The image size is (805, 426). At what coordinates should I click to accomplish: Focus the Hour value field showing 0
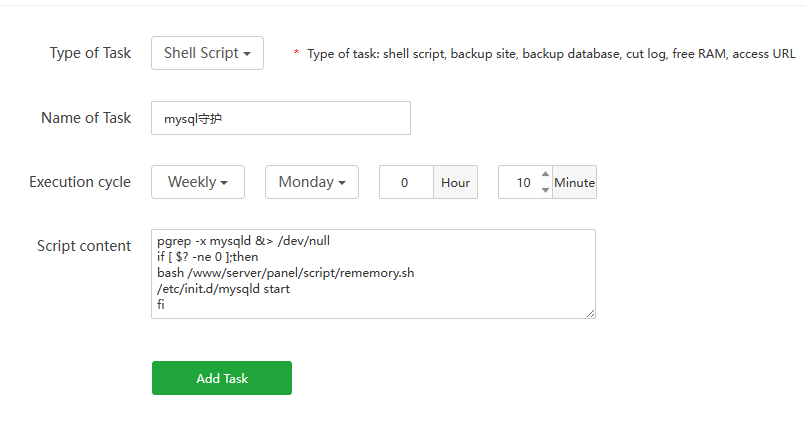point(406,182)
